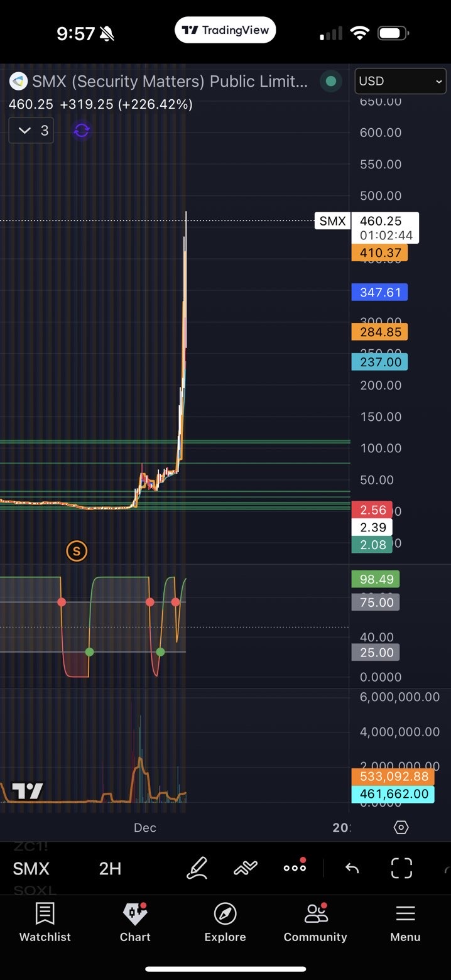Tap the white 2.39 price label
This screenshot has height=980, width=451.
pos(372,527)
